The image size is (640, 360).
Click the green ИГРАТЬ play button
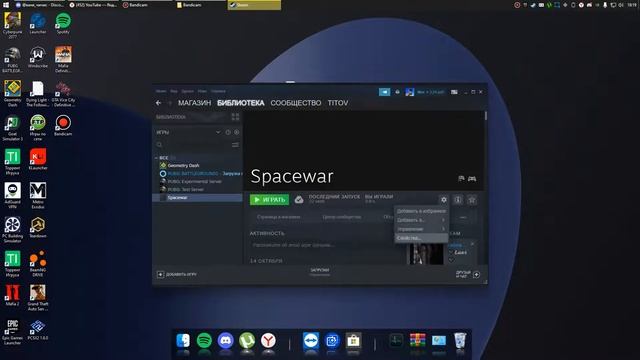tap(269, 200)
